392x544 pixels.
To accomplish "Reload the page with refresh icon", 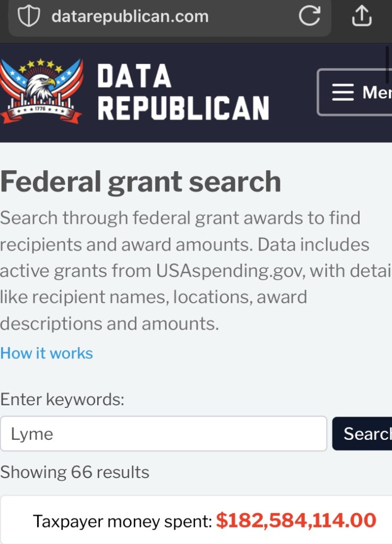I will [x=309, y=16].
